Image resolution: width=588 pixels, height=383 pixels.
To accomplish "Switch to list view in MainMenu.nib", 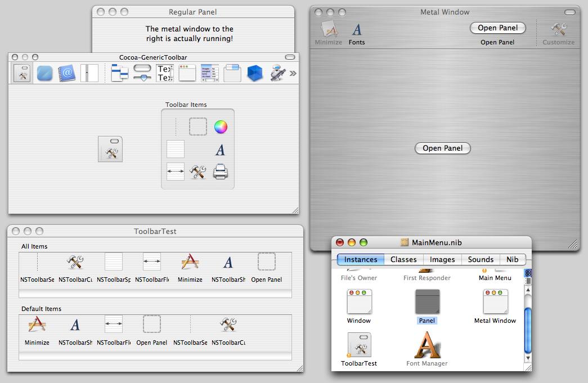I will click(x=528, y=281).
